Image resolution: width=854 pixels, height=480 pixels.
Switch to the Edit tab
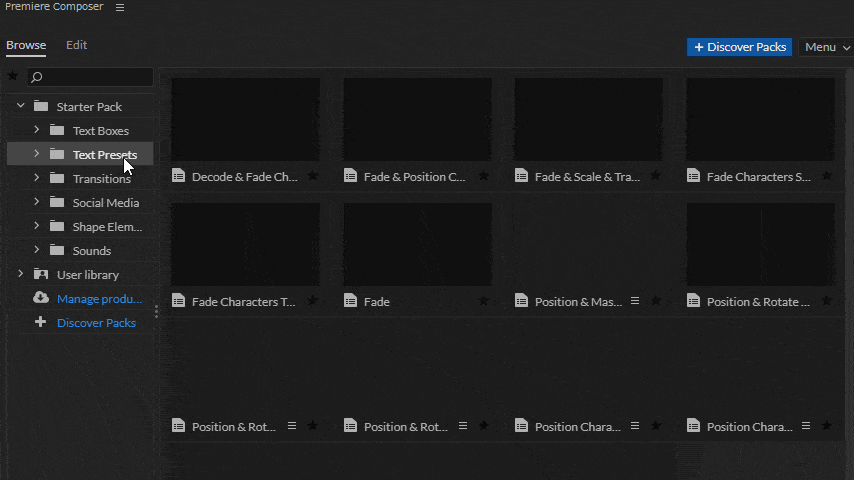point(76,45)
